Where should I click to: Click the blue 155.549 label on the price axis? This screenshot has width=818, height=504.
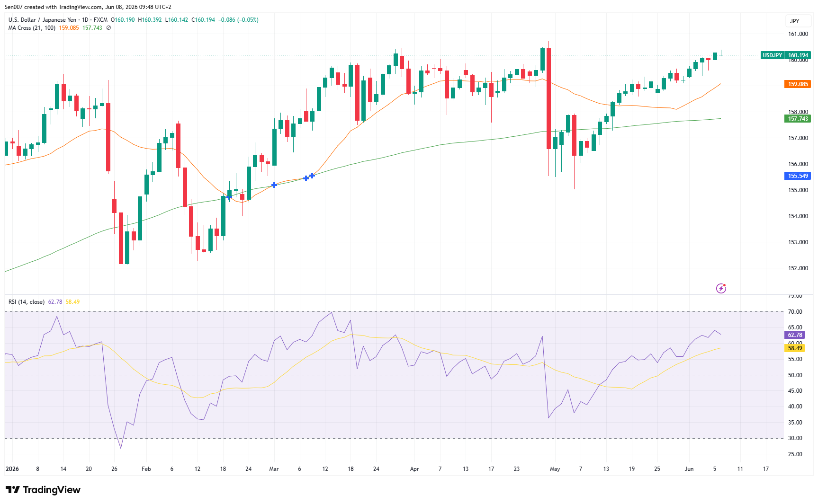point(798,176)
